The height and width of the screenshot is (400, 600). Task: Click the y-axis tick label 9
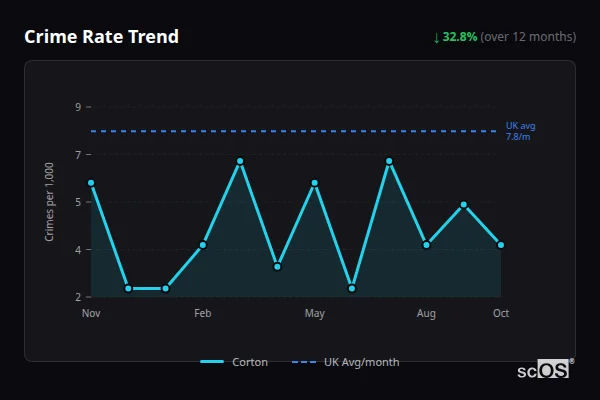coord(78,107)
